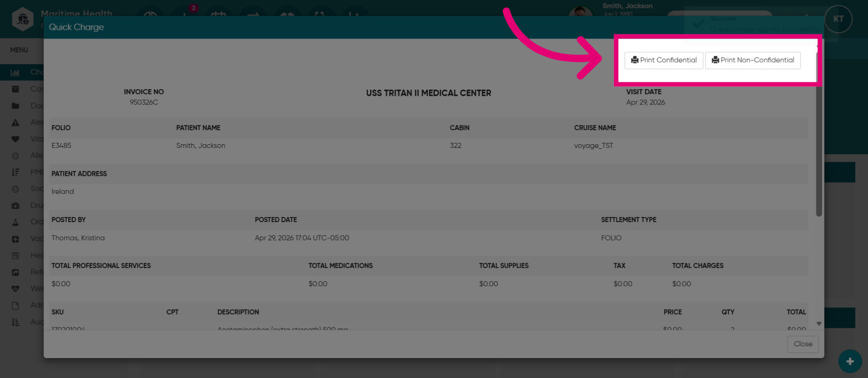Viewport: 868px width, 378px height.
Task: Open the heartbeat Wellness icon in sidebar
Action: (15, 288)
